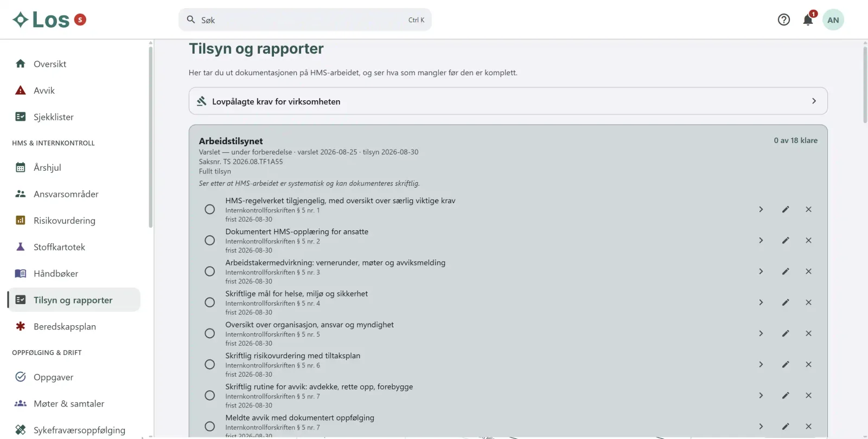This screenshot has height=439, width=868.
Task: Open Oppgaver from the sidebar
Action: coord(74,377)
